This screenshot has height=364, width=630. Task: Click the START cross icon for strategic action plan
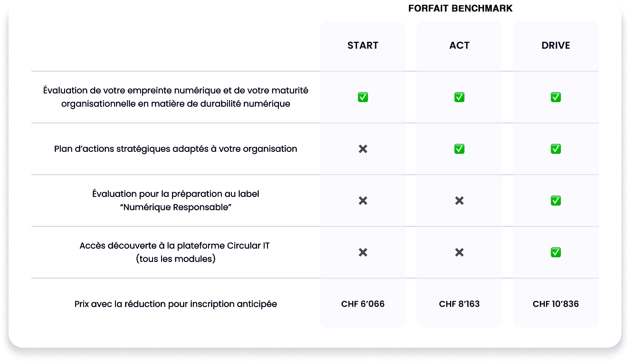[x=363, y=149]
